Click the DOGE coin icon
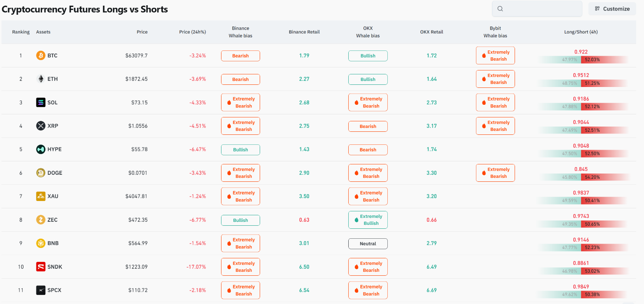The height and width of the screenshot is (304, 644). (40, 173)
